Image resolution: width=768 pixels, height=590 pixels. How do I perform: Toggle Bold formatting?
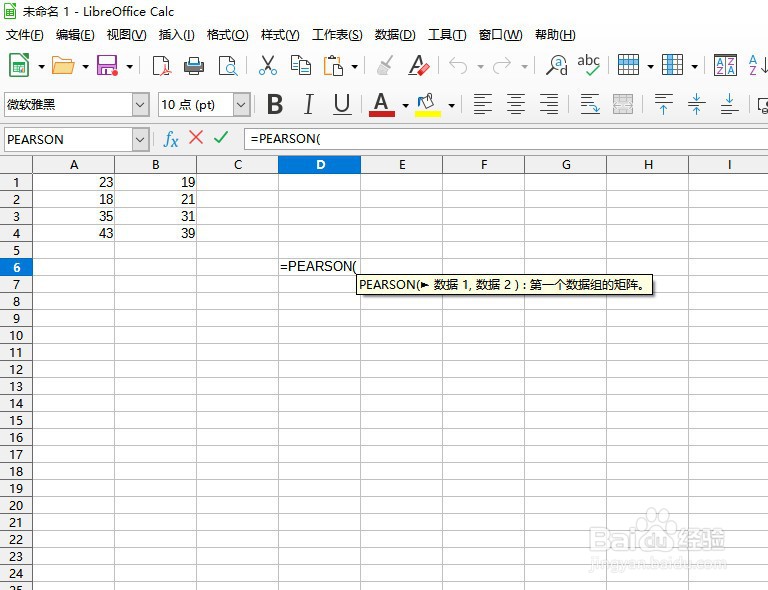(x=275, y=104)
